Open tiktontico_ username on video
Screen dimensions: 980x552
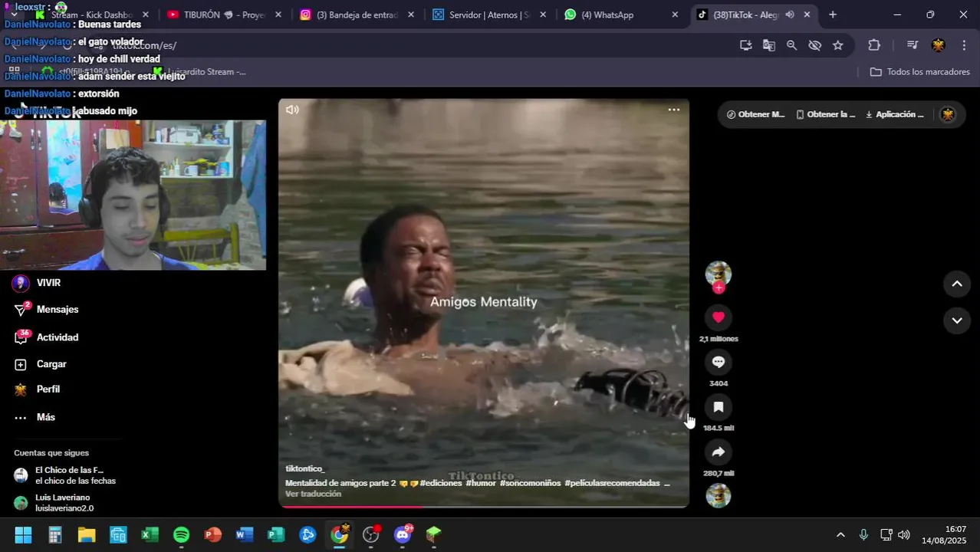click(304, 468)
